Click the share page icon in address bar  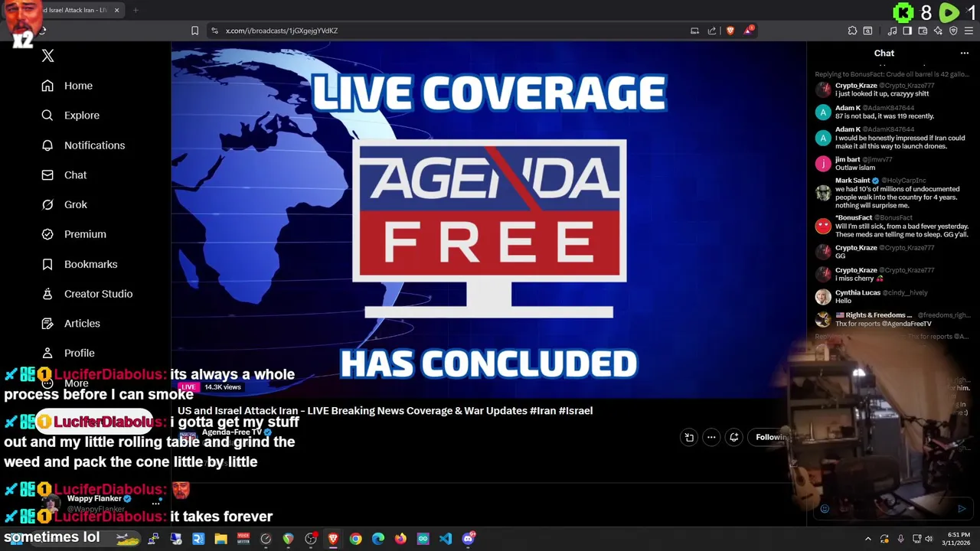click(712, 31)
